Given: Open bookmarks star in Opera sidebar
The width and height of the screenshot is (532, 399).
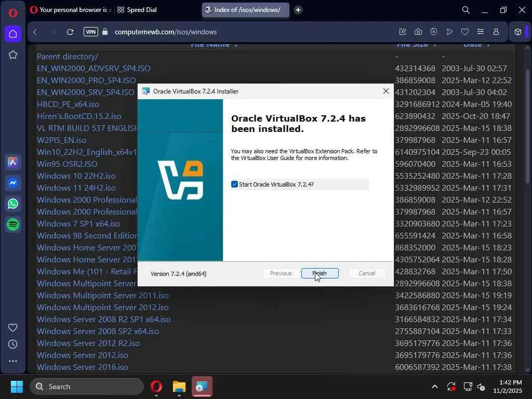Looking at the screenshot, I should coord(13,55).
